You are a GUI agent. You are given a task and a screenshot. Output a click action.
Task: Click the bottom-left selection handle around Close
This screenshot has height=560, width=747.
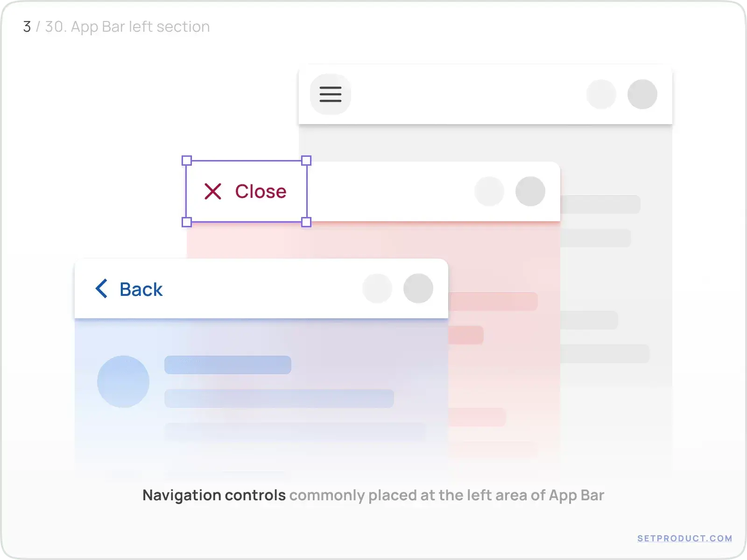click(x=187, y=222)
